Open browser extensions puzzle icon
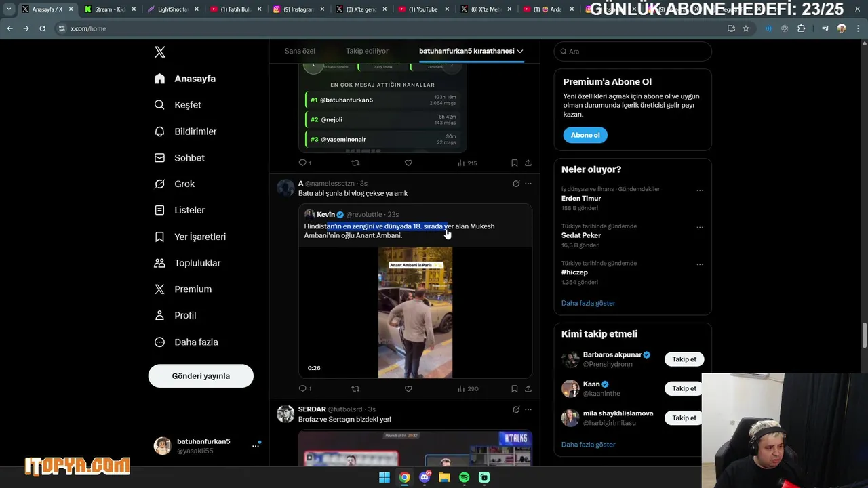 click(802, 28)
